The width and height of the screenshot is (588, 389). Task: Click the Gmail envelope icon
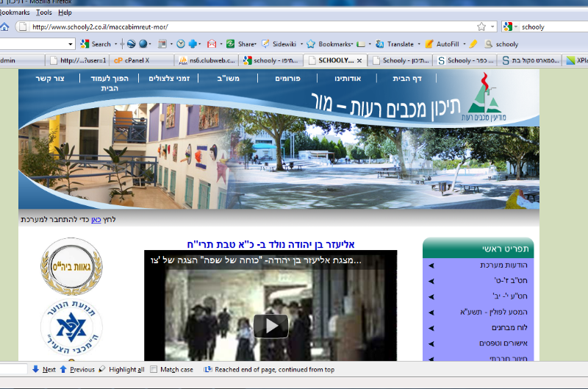(x=212, y=44)
